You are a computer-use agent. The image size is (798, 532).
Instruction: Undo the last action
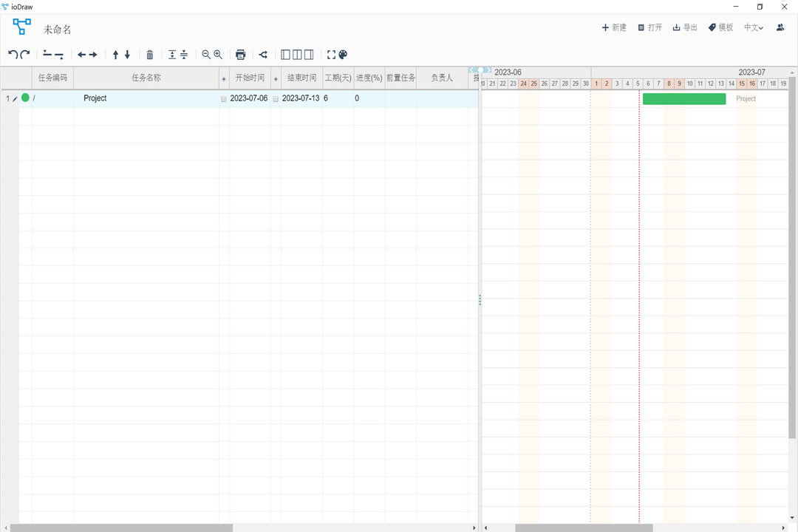point(13,54)
